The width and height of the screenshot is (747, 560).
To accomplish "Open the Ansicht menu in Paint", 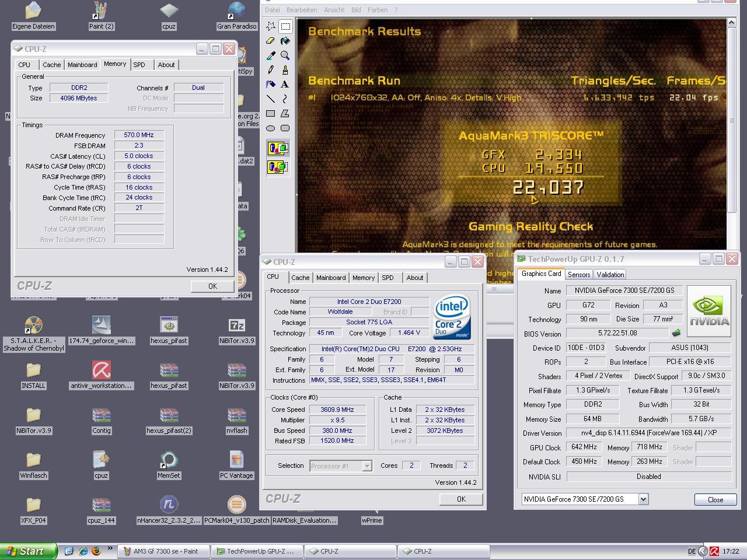I will coord(334,10).
